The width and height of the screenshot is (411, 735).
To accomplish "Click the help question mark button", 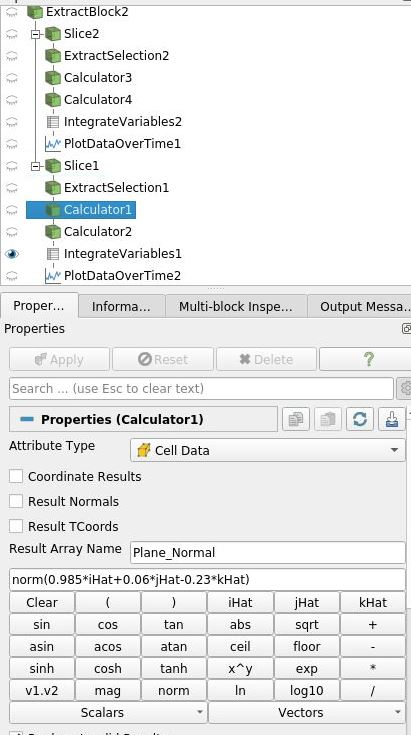I will [368, 360].
